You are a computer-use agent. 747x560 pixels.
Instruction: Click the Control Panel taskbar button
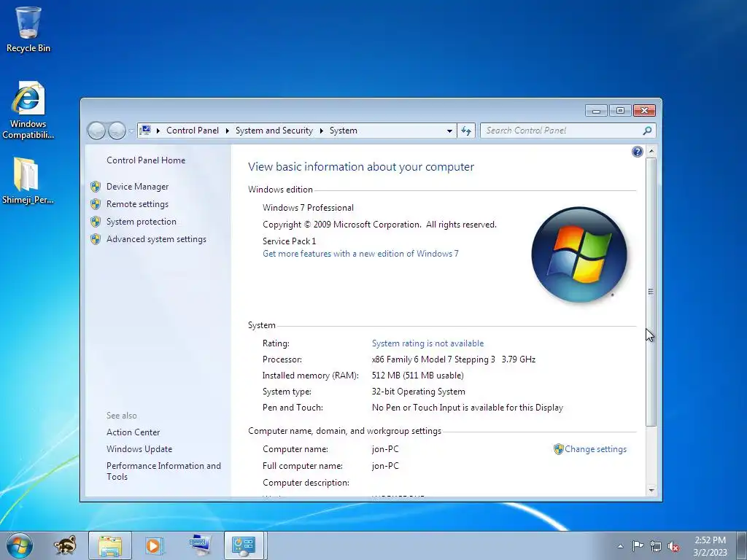[244, 545]
